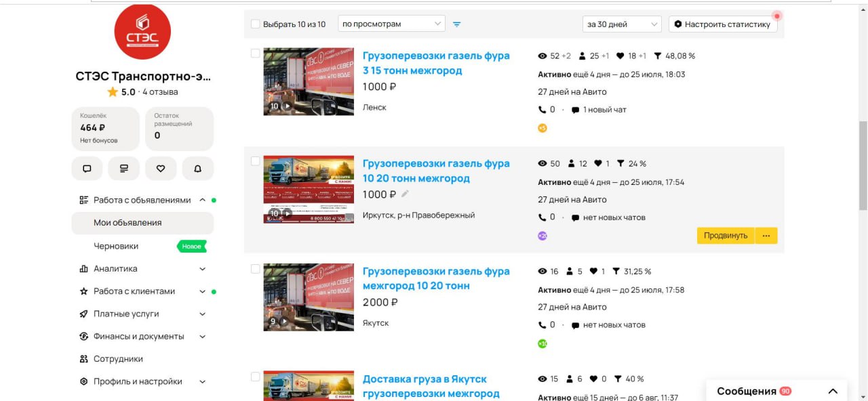Open Сотрудники menu item
The image size is (868, 401).
click(118, 359)
